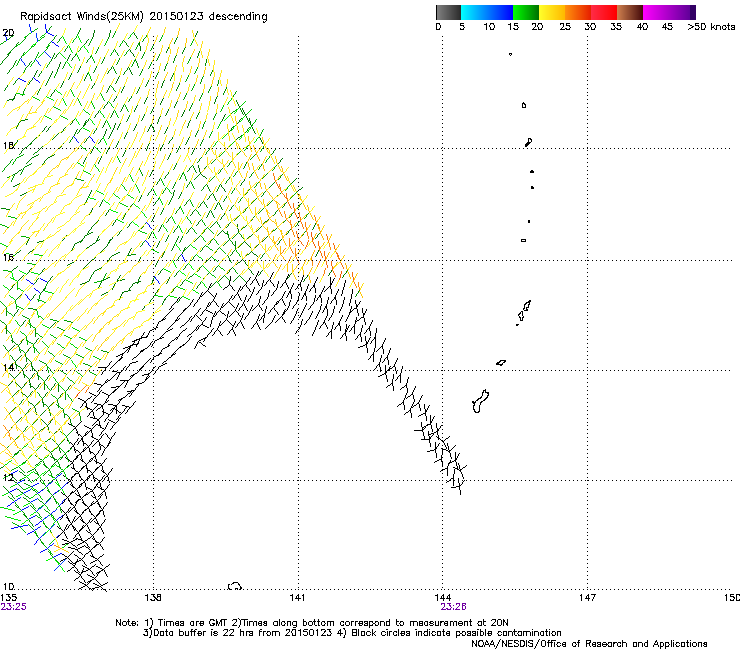The height and width of the screenshot is (650, 740).
Task: Click the red 30-35 knots color band
Action: point(604,12)
